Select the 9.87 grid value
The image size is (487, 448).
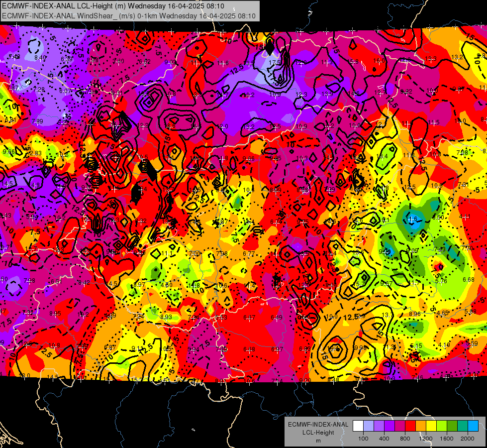coord(459,89)
